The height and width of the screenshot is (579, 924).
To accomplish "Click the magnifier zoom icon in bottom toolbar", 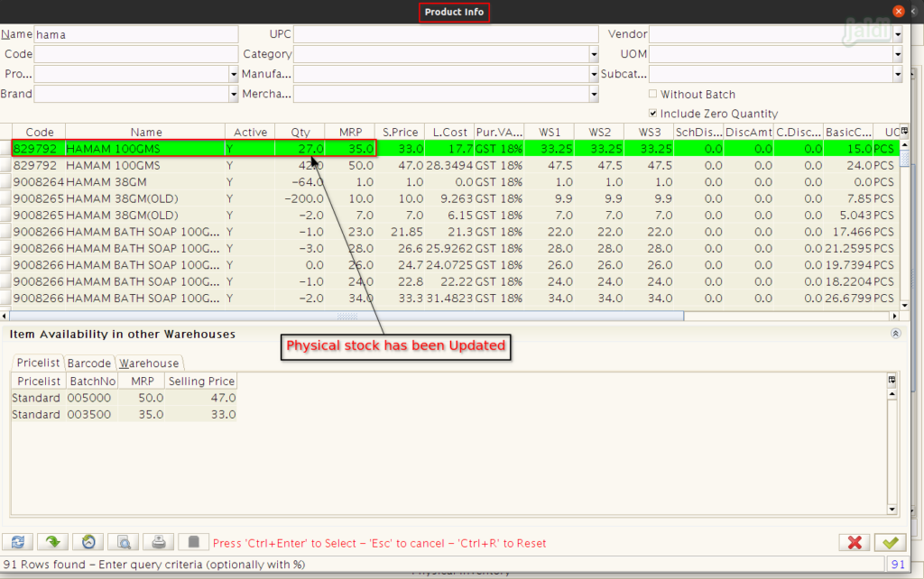I will point(124,542).
